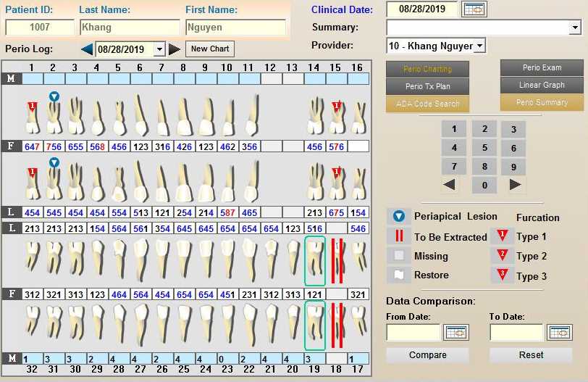Go to next Perio Log entry arrow
The height and width of the screenshot is (382, 588).
175,49
